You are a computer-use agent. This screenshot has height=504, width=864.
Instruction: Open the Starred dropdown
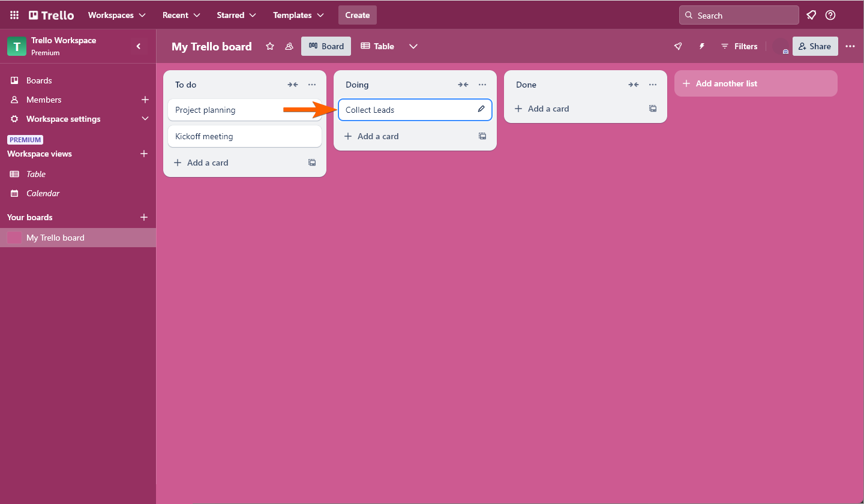coord(236,15)
